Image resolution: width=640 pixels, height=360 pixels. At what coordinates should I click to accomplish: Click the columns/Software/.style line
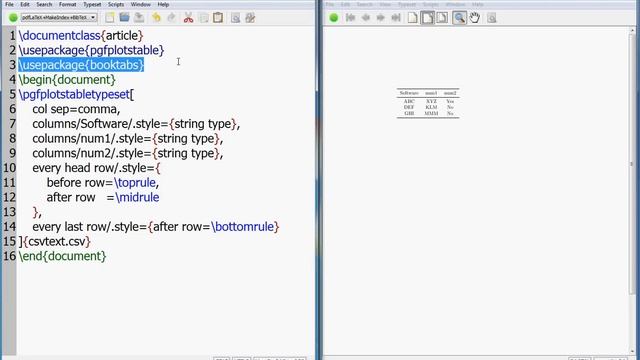(x=136, y=124)
